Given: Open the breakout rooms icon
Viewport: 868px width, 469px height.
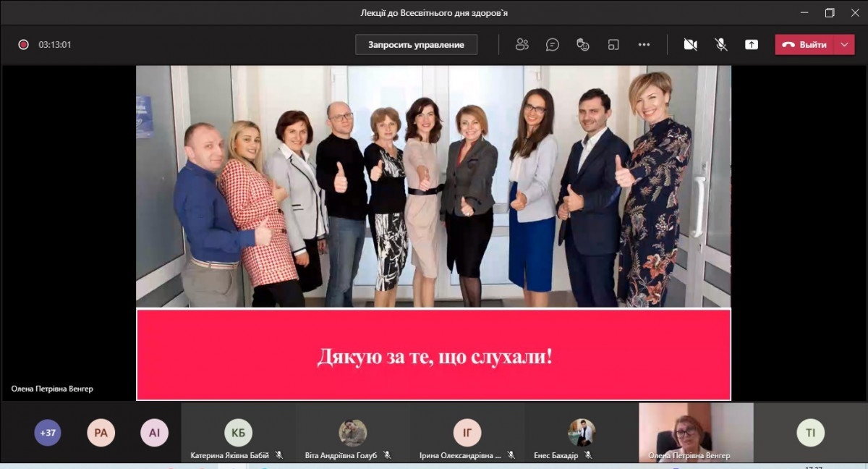Looking at the screenshot, I should coord(613,45).
